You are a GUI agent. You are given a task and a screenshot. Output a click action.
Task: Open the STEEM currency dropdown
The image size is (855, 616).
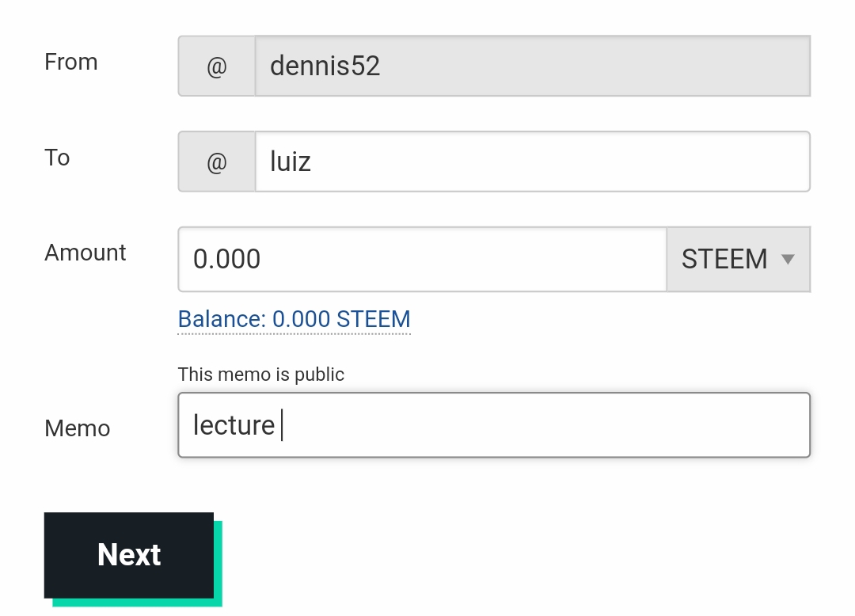(x=737, y=260)
